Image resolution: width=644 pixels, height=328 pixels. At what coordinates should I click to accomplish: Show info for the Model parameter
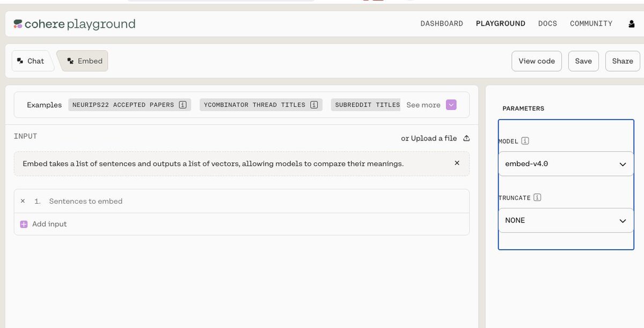coord(525,141)
